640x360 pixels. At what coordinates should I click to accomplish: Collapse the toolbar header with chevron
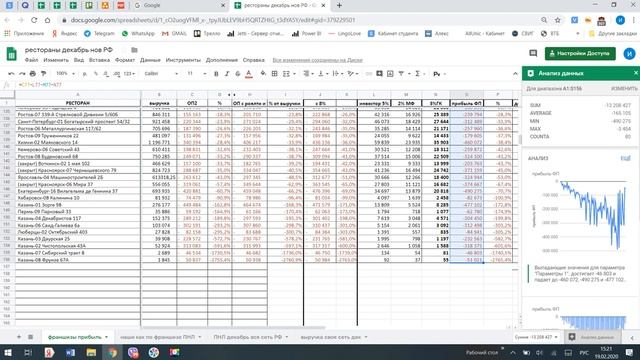point(515,73)
